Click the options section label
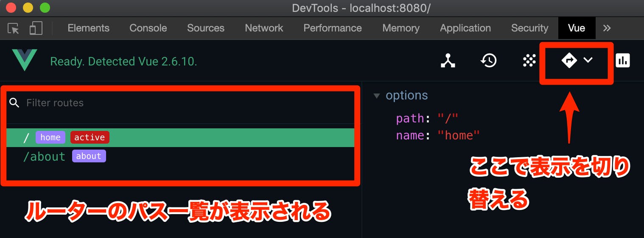 point(407,95)
